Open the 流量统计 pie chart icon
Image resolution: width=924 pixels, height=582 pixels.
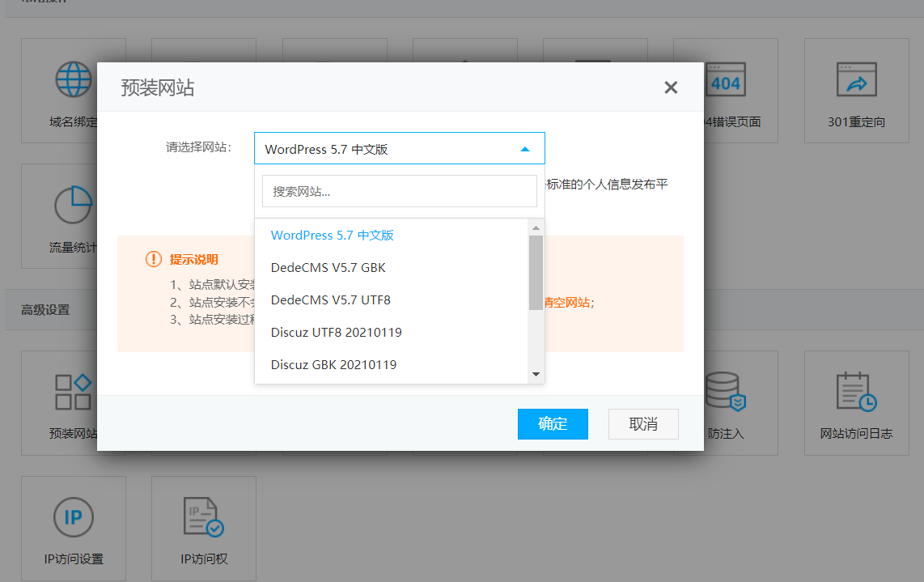74,205
